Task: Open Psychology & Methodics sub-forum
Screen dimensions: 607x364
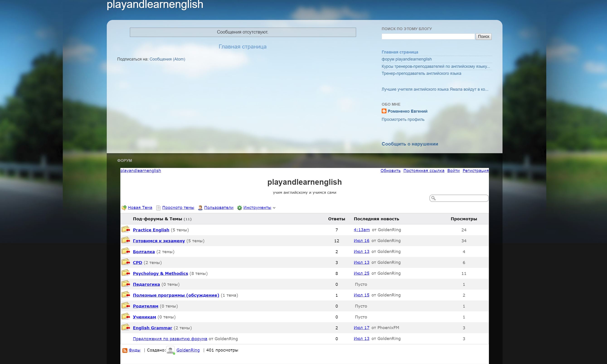Action: (x=160, y=274)
